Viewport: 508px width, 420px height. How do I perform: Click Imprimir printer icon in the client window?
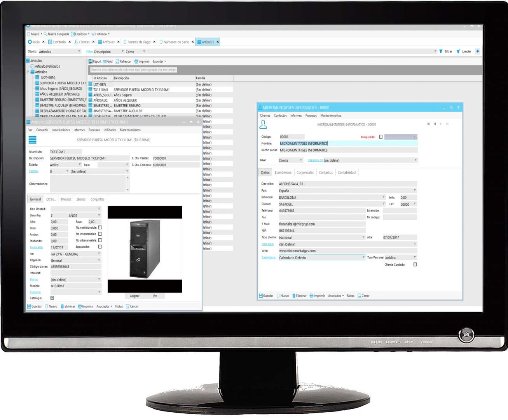(311, 296)
